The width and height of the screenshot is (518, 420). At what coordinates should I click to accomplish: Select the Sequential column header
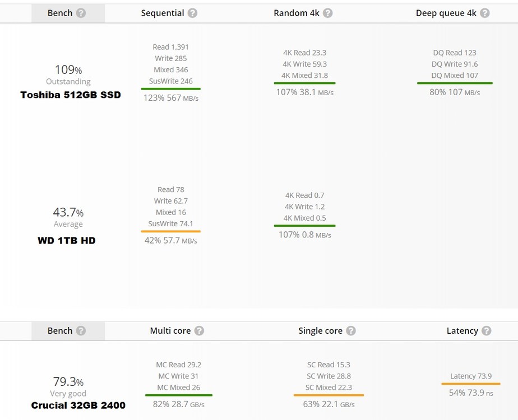pos(163,13)
